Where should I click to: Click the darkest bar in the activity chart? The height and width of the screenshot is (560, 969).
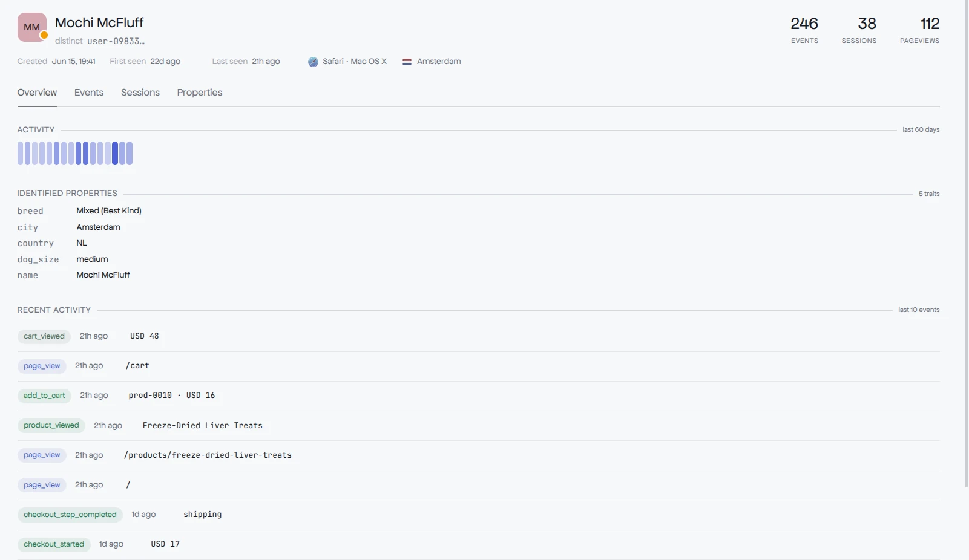(115, 153)
